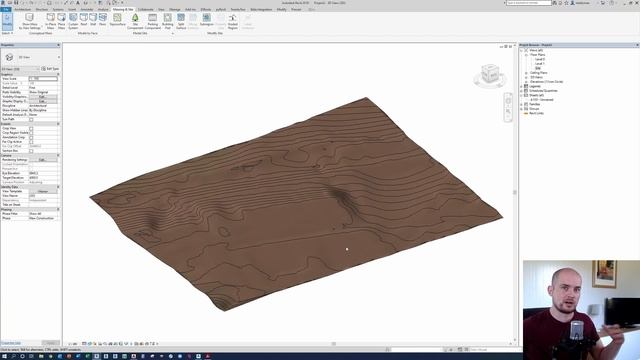Click the Label Contours tool
The image size is (640, 360).
247,21
